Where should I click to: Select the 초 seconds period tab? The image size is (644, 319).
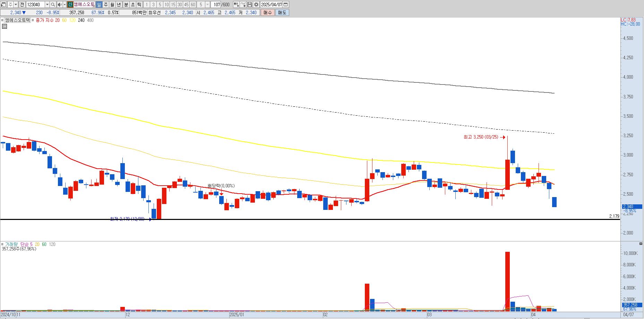(x=133, y=5)
